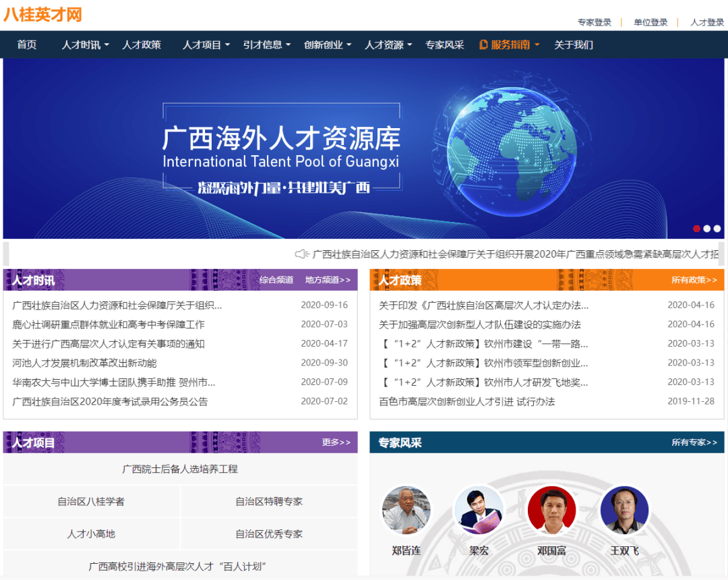Click the 服务指南 document icon

pos(483,45)
